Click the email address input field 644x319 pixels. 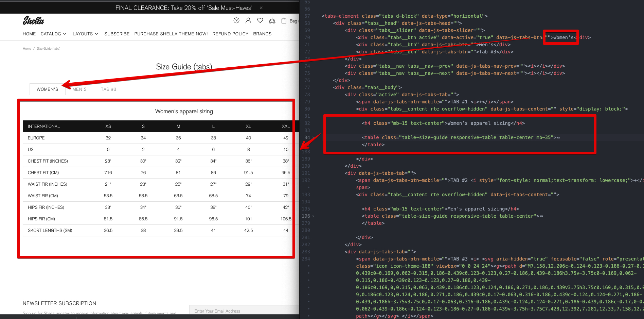244,311
